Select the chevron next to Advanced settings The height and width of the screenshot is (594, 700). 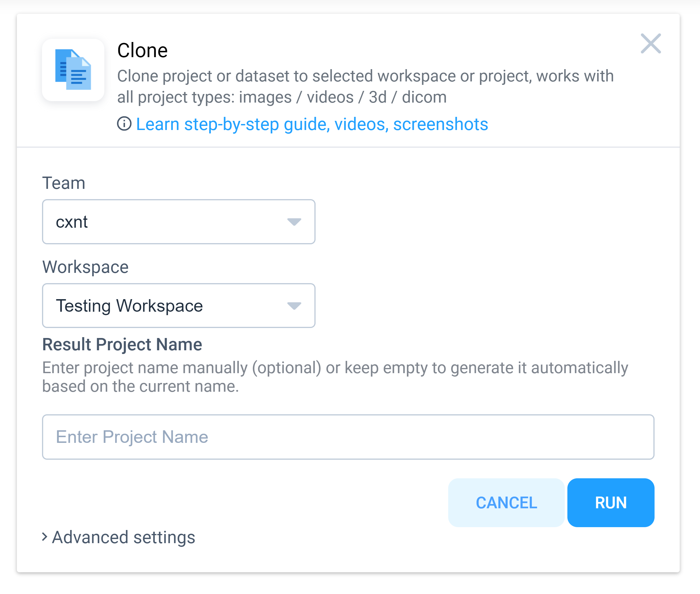click(45, 537)
